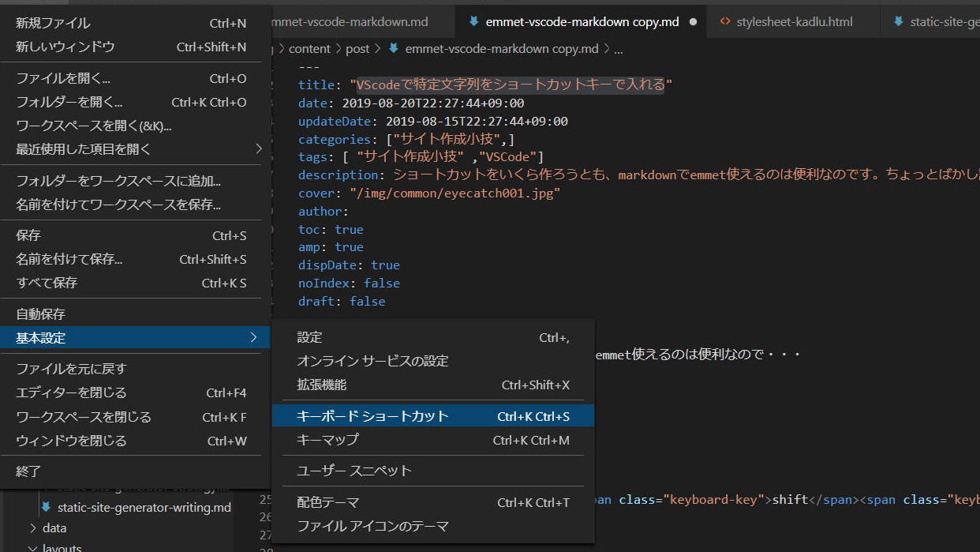Select キーマップ submenu item
Screen dimensions: 980x552
(x=432, y=440)
